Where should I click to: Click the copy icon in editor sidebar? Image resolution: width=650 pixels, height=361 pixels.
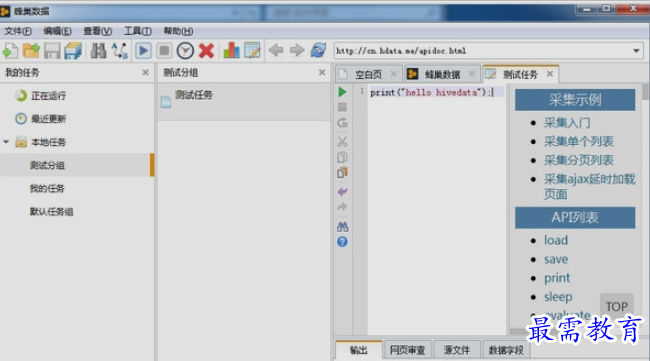click(342, 157)
